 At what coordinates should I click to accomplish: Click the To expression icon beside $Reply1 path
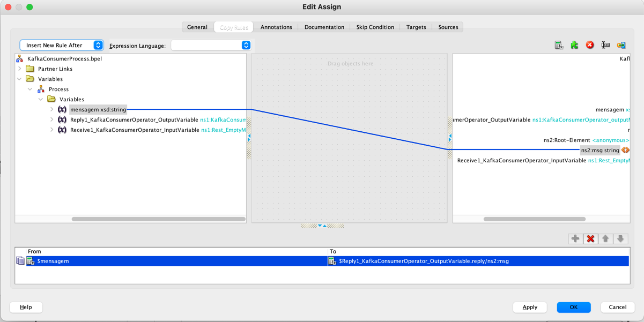pos(332,261)
